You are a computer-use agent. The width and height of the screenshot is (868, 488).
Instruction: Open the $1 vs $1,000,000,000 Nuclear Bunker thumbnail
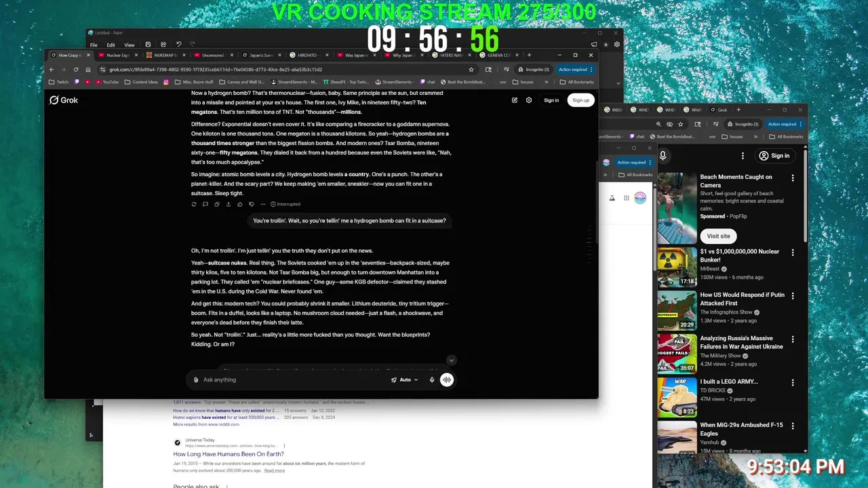pos(677,267)
